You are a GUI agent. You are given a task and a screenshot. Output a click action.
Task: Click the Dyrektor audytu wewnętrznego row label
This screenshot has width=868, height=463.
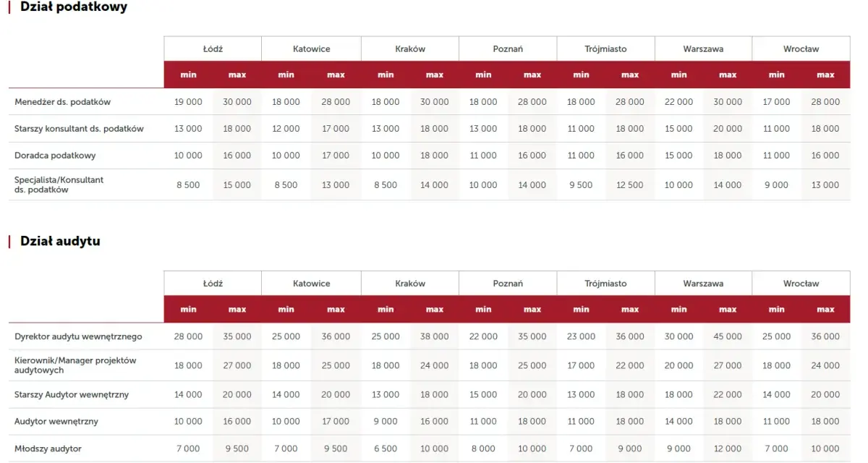78,336
